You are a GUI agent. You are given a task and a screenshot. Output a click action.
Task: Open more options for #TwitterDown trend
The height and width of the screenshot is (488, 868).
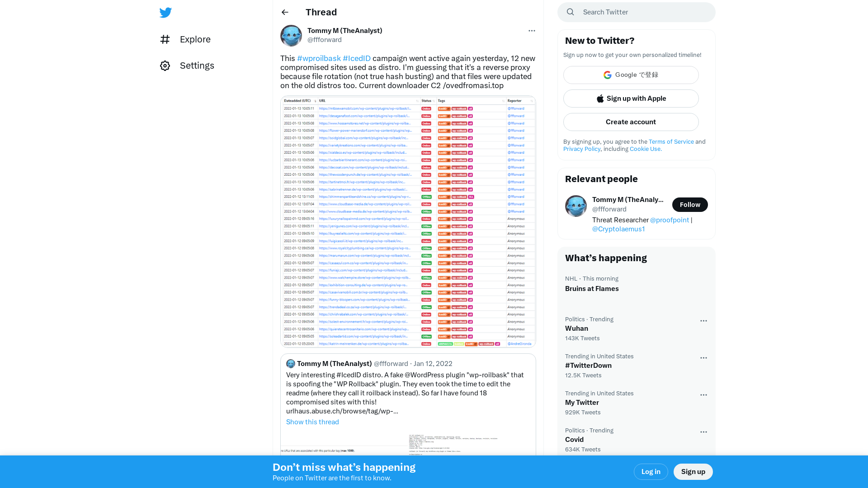pos(703,358)
